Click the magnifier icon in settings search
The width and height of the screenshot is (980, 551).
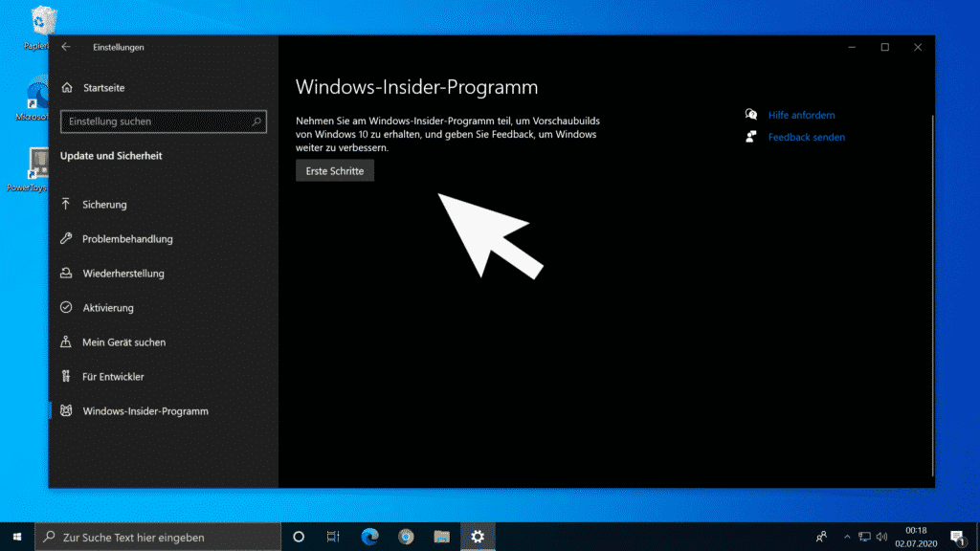256,121
